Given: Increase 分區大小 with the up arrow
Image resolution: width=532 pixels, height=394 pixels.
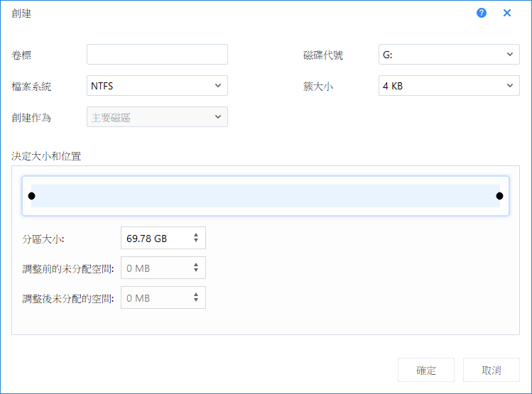Looking at the screenshot, I should [x=196, y=236].
